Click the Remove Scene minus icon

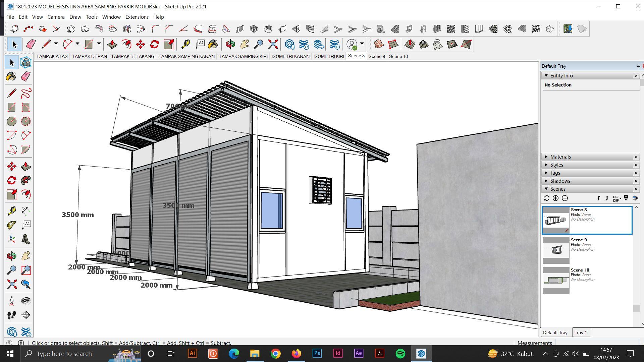tap(565, 198)
